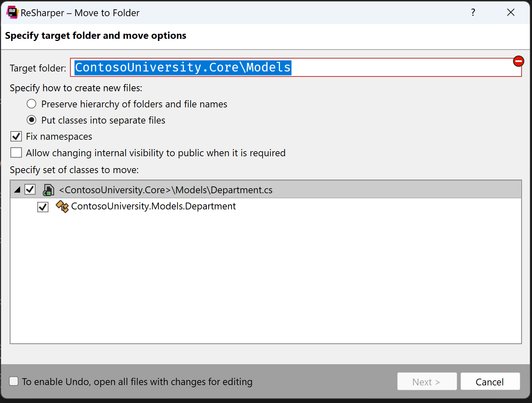Click into the Target folder input field
Image resolution: width=532 pixels, height=403 pixels.
(x=296, y=68)
